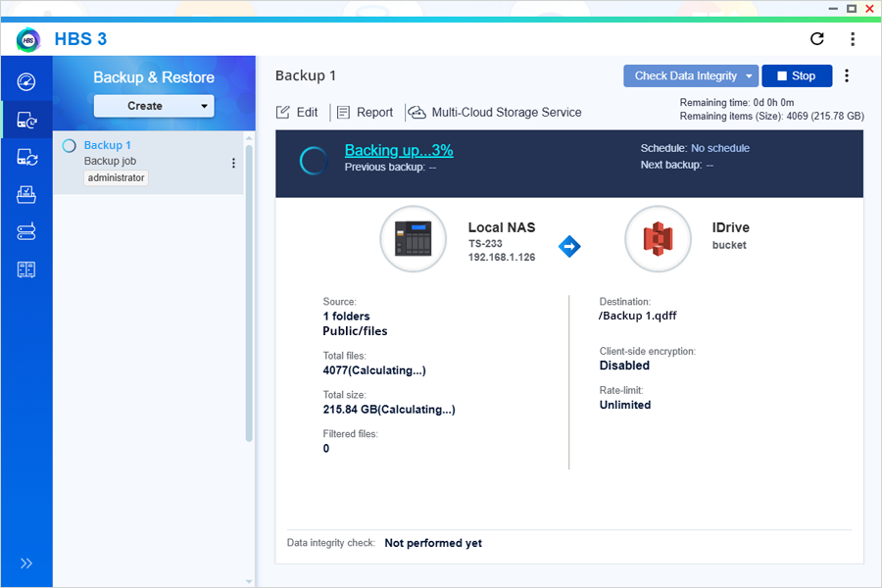
Task: Click the Public/files source path
Action: (x=355, y=331)
